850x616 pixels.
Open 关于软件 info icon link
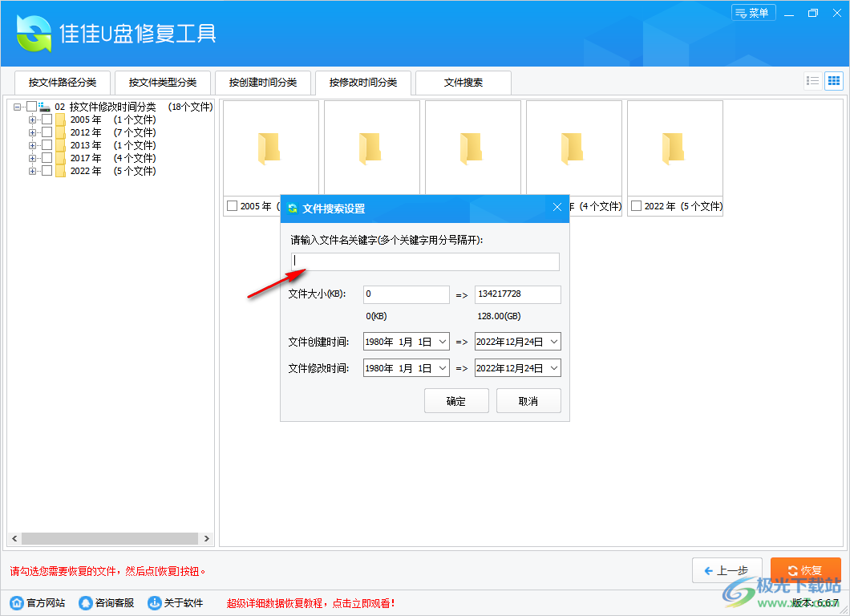(x=155, y=602)
